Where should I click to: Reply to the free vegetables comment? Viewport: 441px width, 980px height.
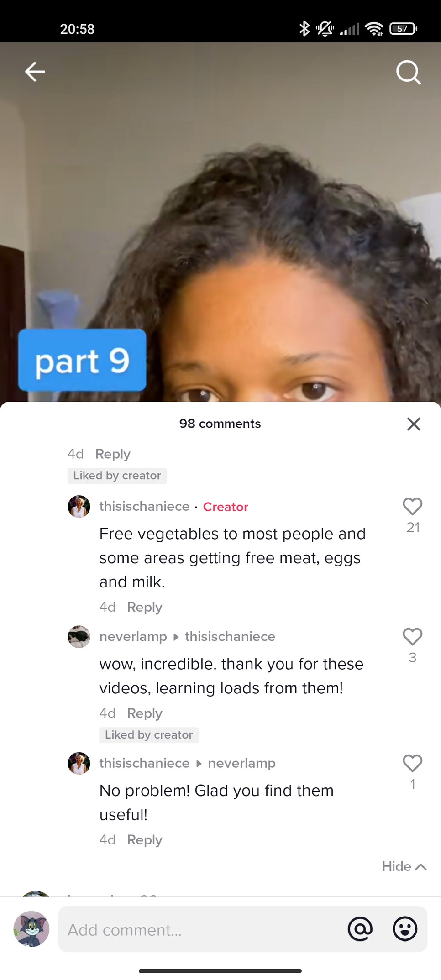(145, 607)
